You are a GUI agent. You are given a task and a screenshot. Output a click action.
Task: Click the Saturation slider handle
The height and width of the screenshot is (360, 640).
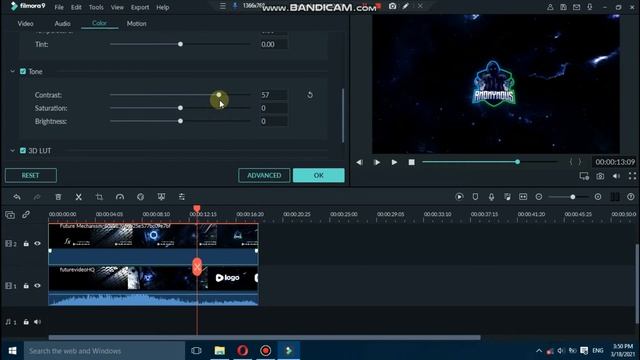(180, 108)
